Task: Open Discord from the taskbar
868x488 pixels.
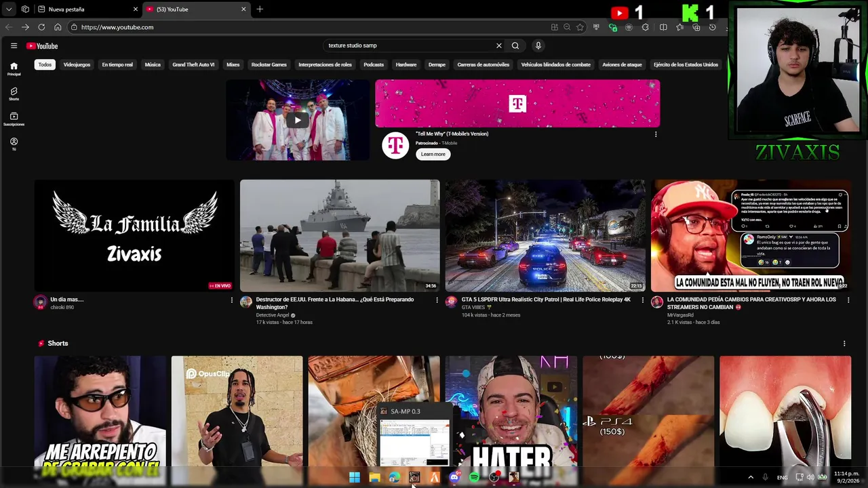Action: [454, 478]
